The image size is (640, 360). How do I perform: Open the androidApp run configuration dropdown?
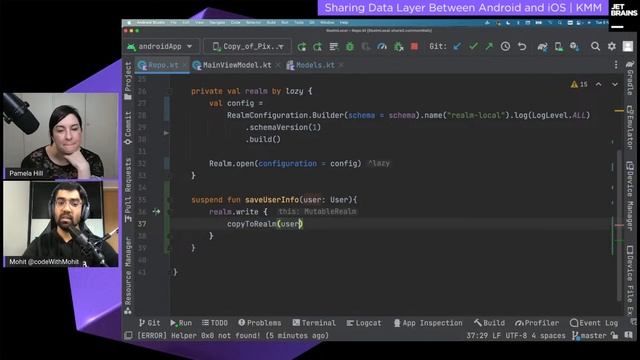point(160,47)
